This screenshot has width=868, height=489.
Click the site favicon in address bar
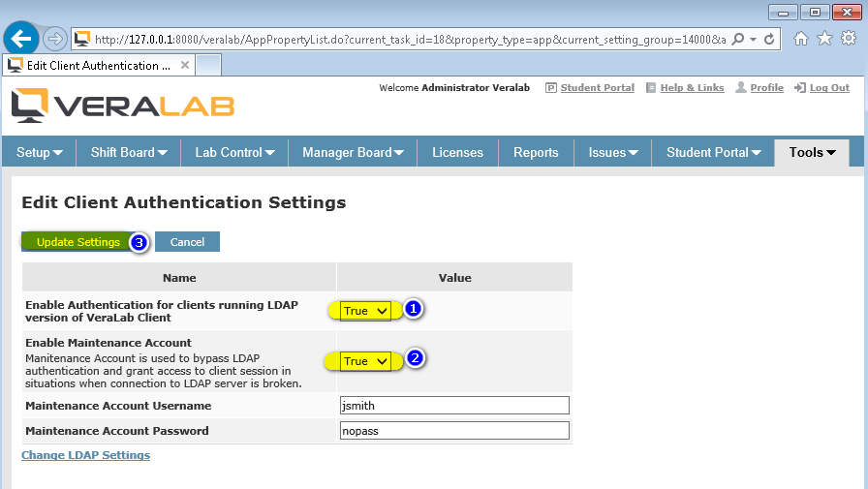[82, 39]
